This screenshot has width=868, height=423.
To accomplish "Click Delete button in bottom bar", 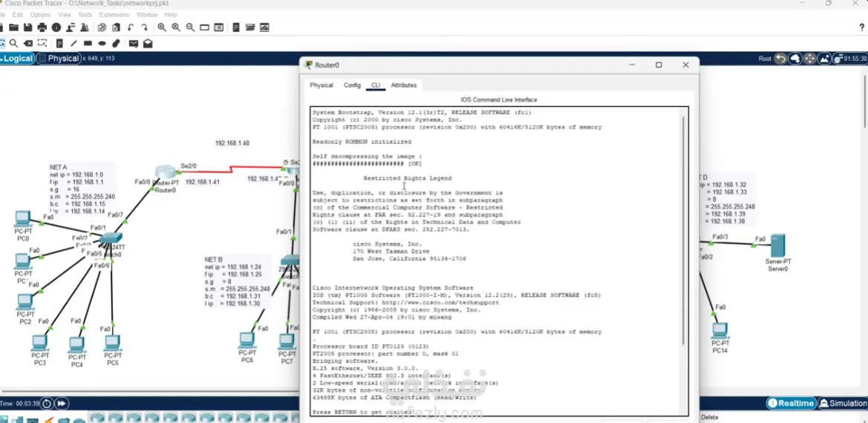I will 709,418.
